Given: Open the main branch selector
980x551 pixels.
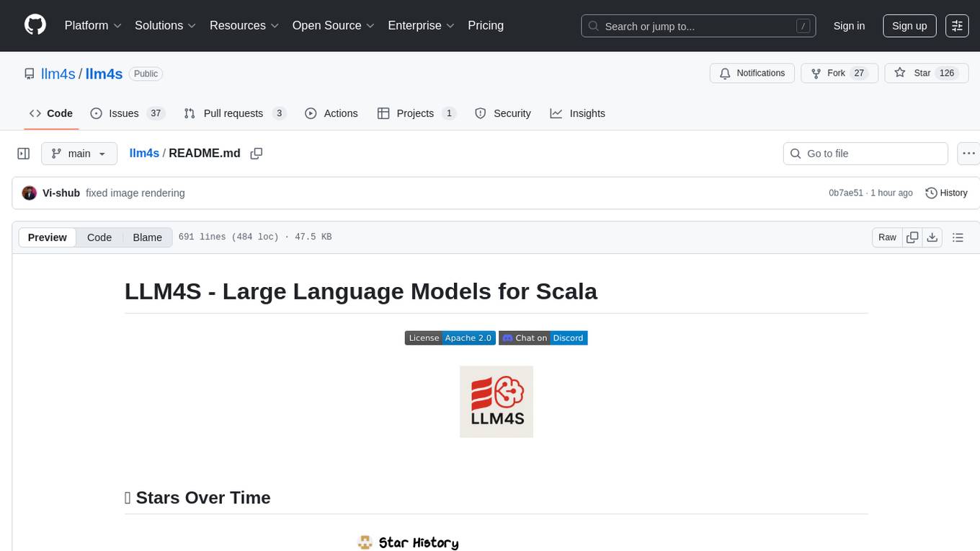Looking at the screenshot, I should [79, 154].
